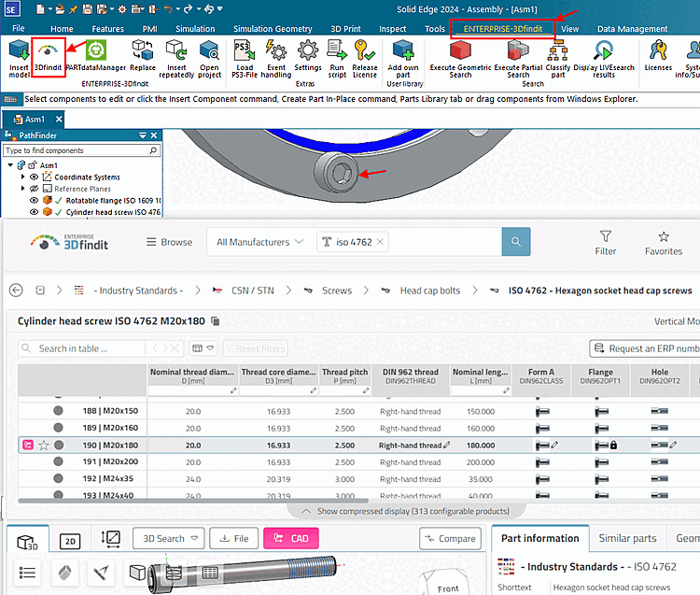The height and width of the screenshot is (595, 700).
Task: Toggle visibility of Coordinate Systems
Action: pos(34,177)
